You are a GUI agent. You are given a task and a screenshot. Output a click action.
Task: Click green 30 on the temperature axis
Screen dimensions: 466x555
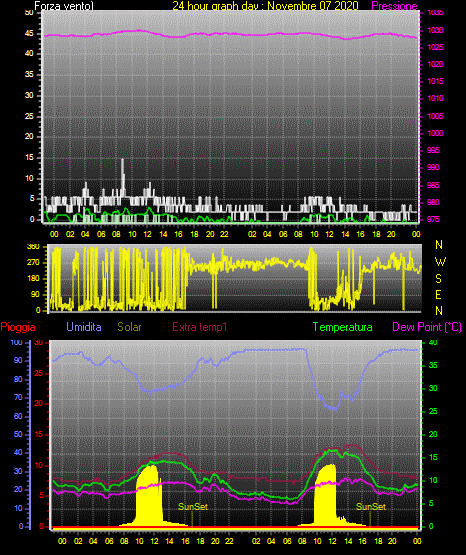(x=433, y=388)
